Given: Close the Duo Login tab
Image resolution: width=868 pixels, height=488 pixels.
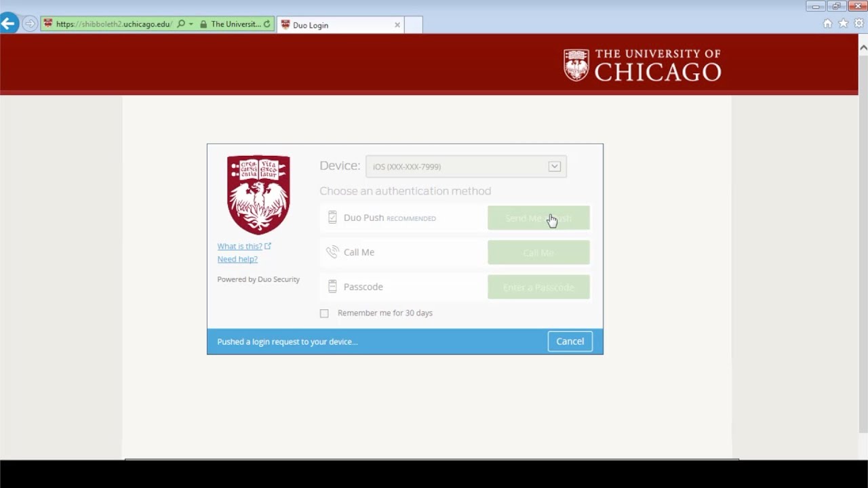Looking at the screenshot, I should tap(397, 25).
